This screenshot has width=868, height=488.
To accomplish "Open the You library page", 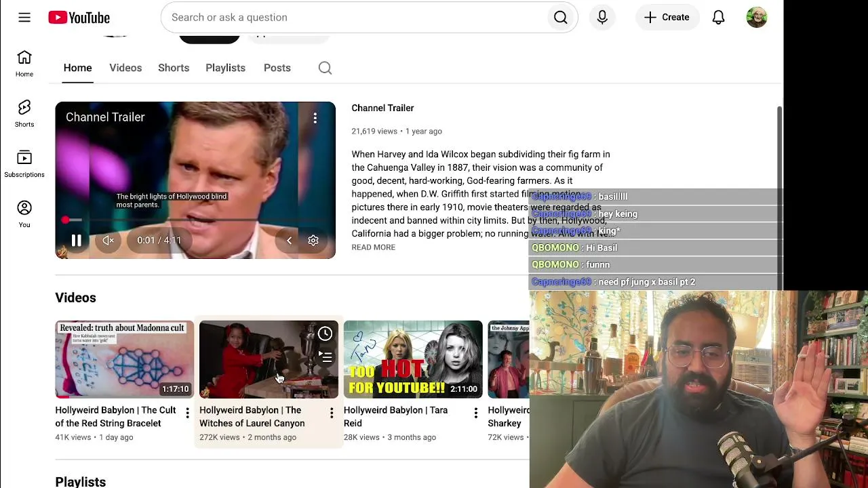I will [x=24, y=214].
